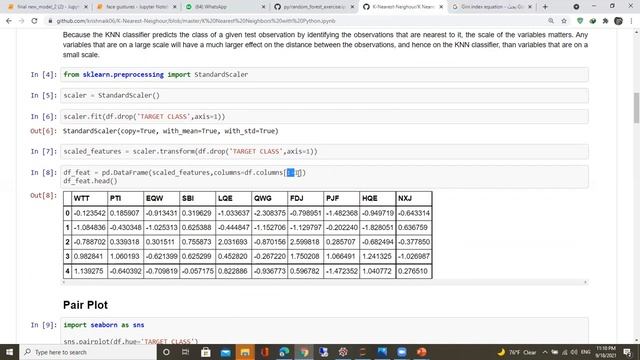The image size is (640, 360).
Task: Open Task View on the taskbar
Action: (185, 352)
